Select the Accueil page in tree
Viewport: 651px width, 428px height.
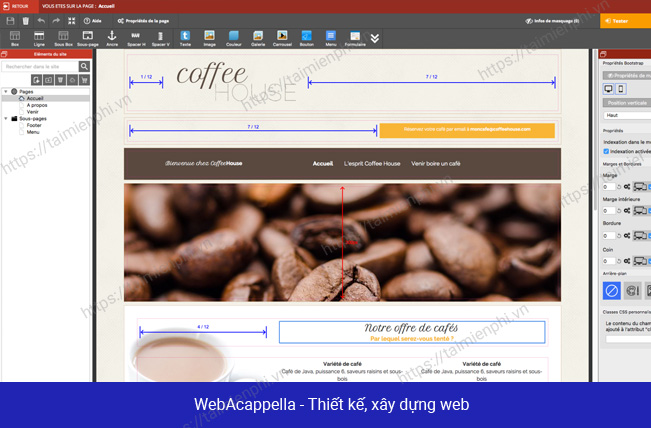(35, 98)
